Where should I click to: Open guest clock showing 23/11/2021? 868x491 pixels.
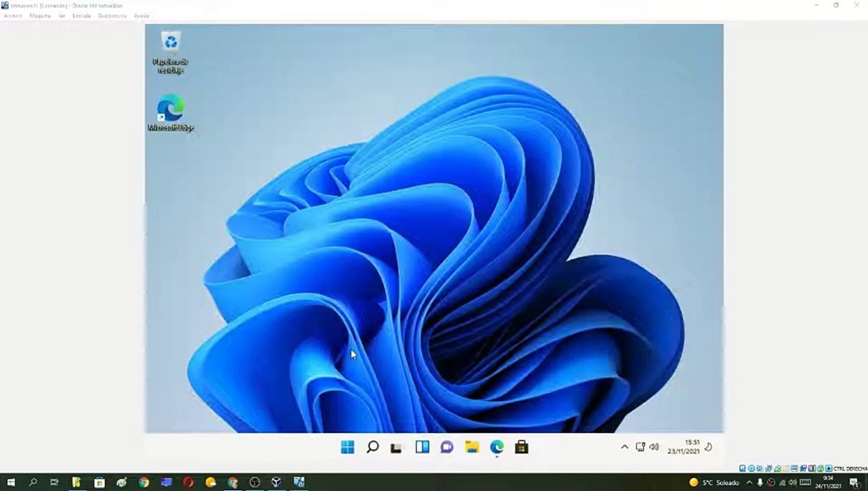click(x=684, y=447)
